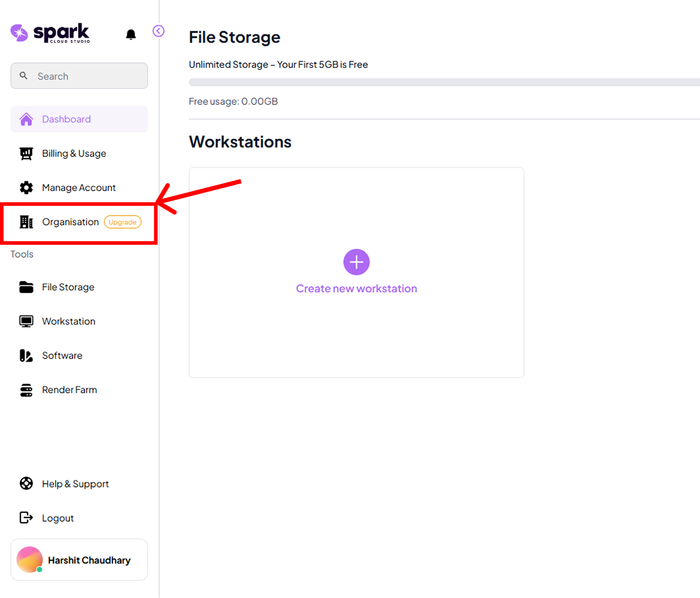Click the Manage Account gear icon
The image size is (700, 598).
[x=26, y=187]
